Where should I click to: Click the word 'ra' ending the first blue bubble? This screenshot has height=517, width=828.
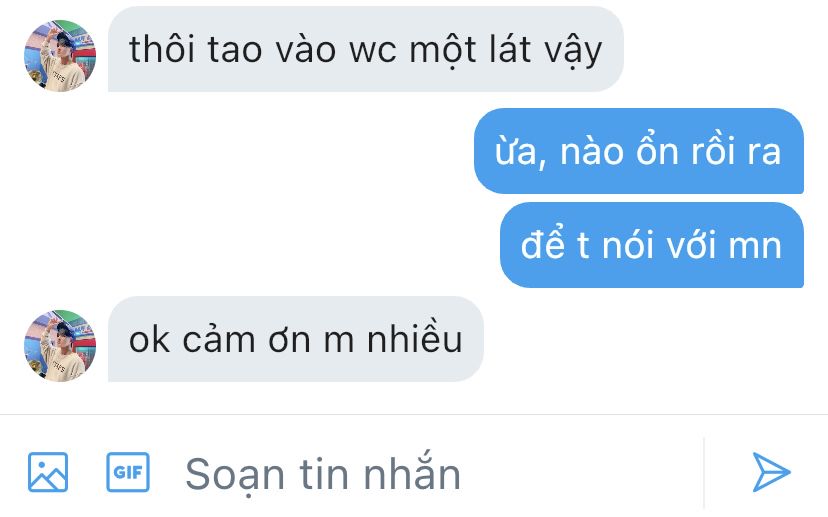(764, 153)
